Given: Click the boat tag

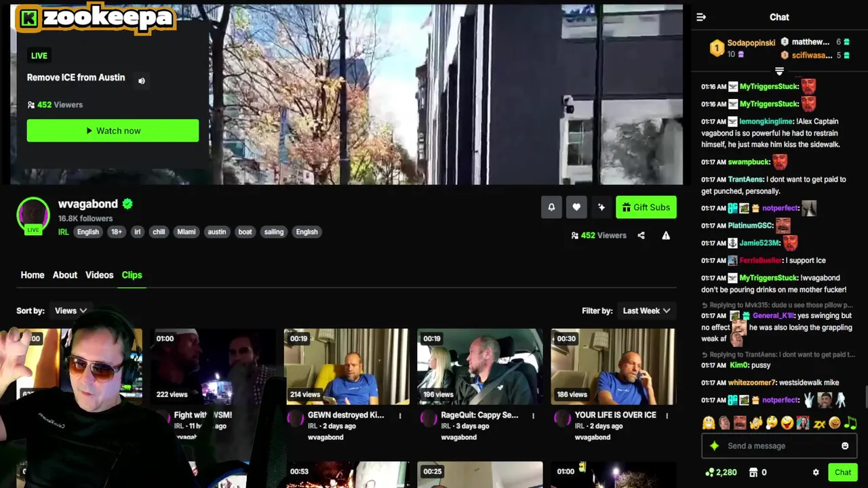Looking at the screenshot, I should (245, 232).
